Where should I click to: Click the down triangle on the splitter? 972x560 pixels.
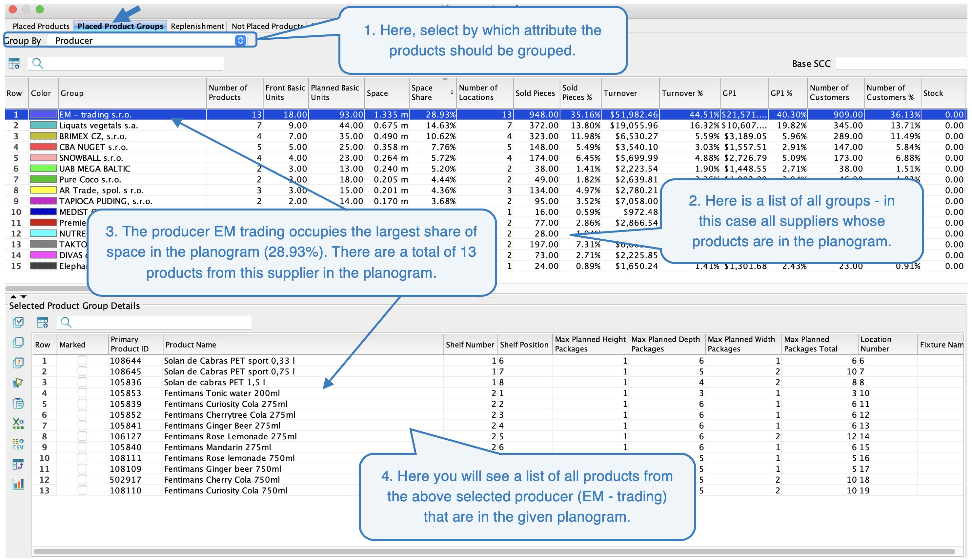[x=24, y=297]
